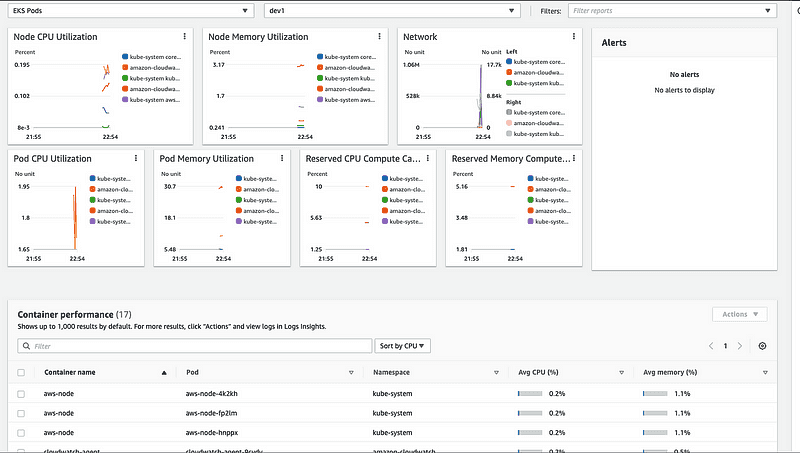800x453 pixels.
Task: Sort ascending by Container name arrow
Action: (x=164, y=373)
